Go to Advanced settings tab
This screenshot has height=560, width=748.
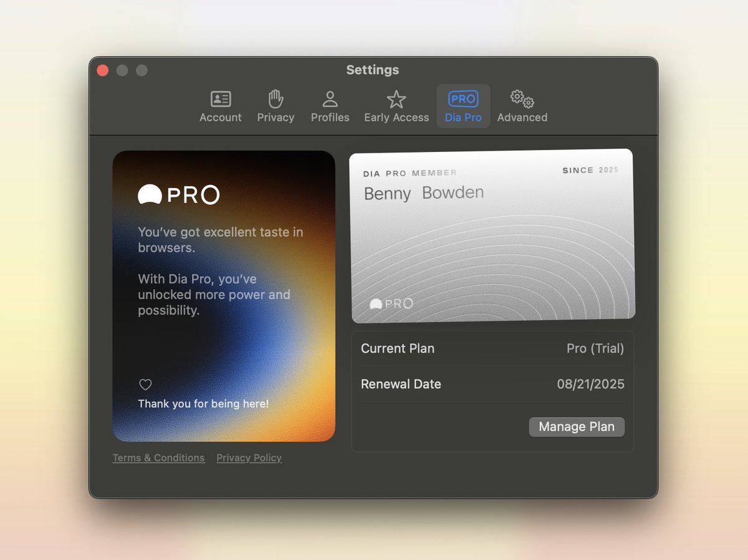point(522,107)
